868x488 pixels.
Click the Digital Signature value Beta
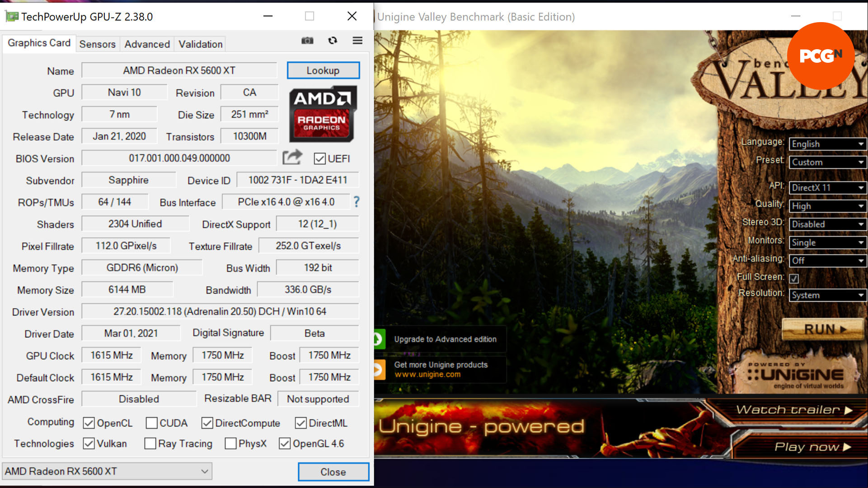point(314,333)
